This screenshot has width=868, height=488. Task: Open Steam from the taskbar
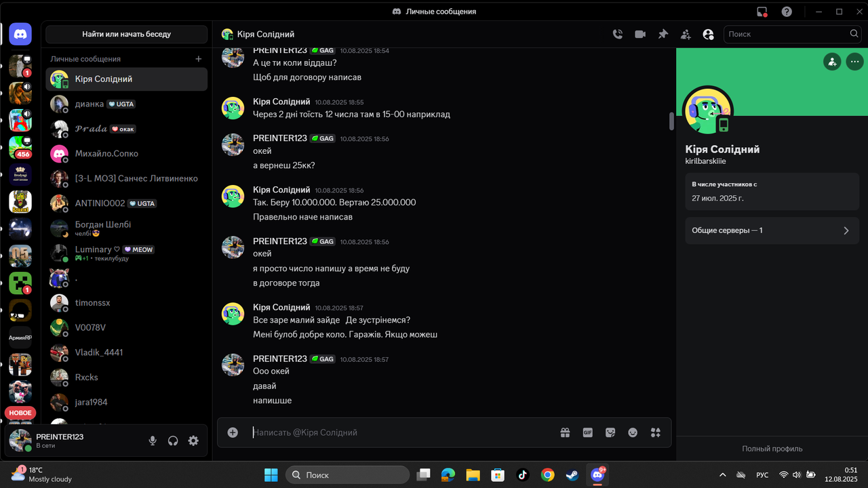(572, 474)
